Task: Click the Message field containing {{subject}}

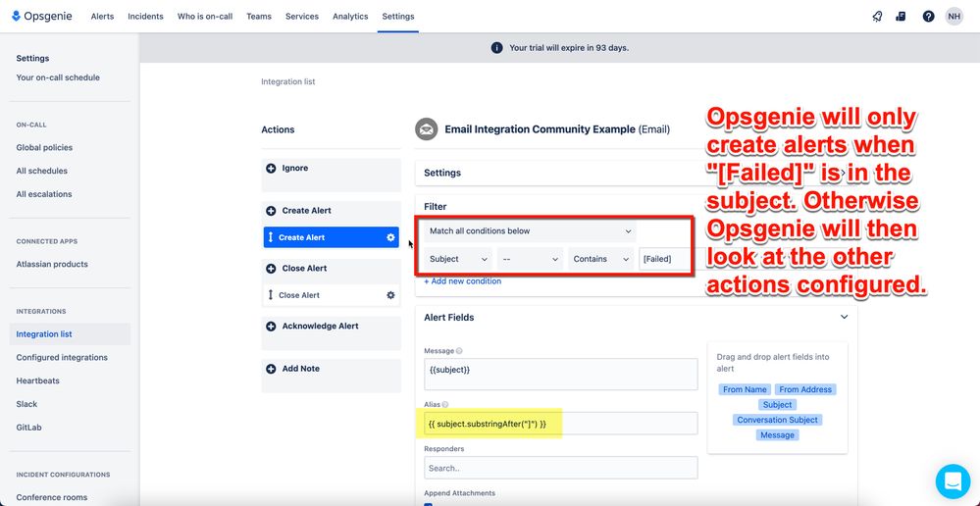Action: click(x=560, y=375)
